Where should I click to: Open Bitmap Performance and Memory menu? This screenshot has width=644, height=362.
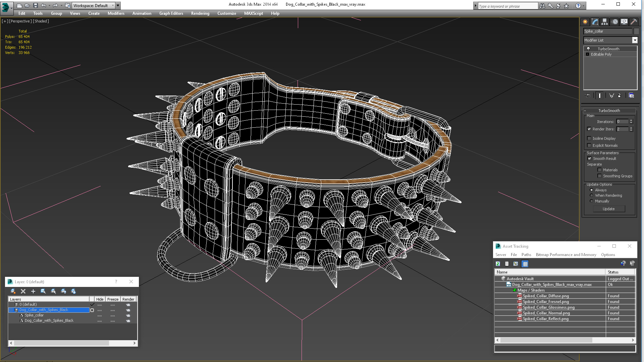pyautogui.click(x=566, y=255)
